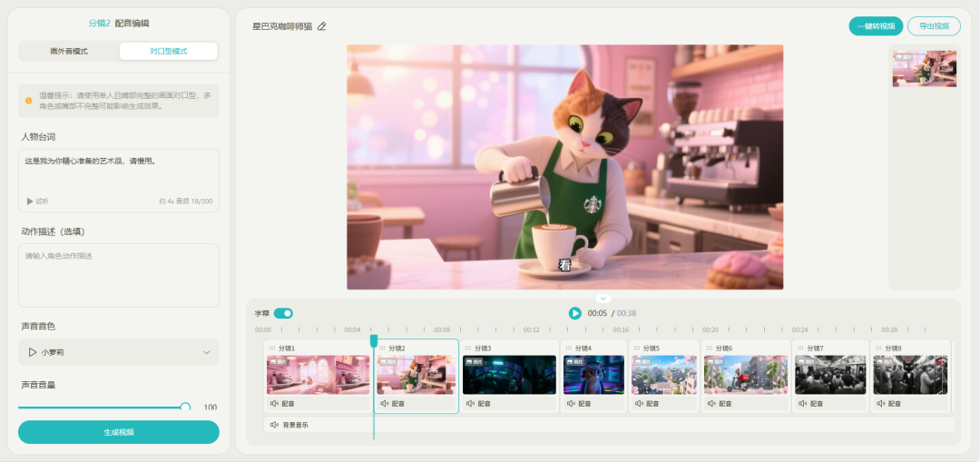Click speaker icon under 分镜8 配音

(x=880, y=404)
